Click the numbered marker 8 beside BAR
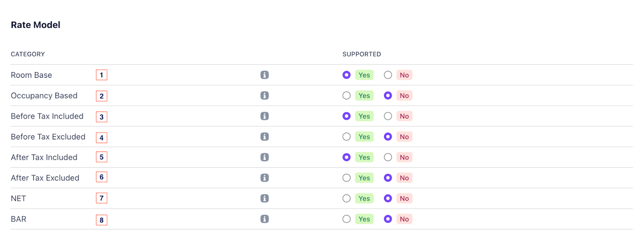This screenshot has width=644, height=232. coord(101,220)
